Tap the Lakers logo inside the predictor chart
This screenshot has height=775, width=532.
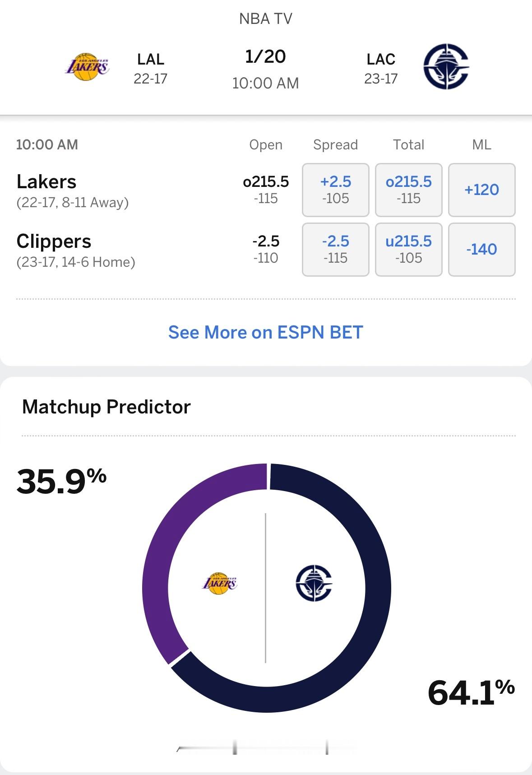pos(220,584)
